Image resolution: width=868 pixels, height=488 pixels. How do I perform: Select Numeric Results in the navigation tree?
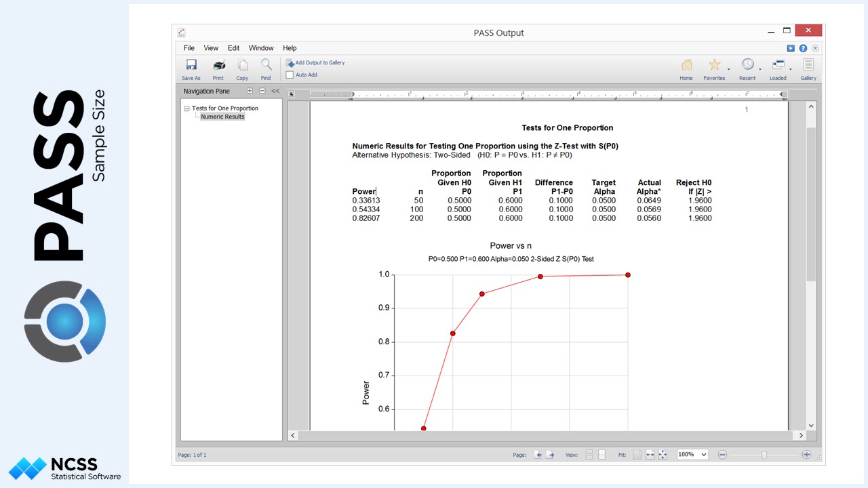point(222,117)
